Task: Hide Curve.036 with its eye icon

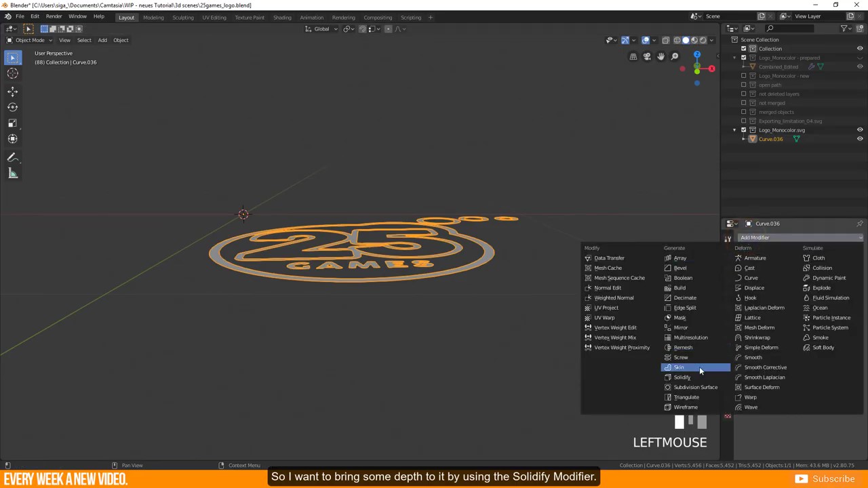Action: pyautogui.click(x=860, y=139)
